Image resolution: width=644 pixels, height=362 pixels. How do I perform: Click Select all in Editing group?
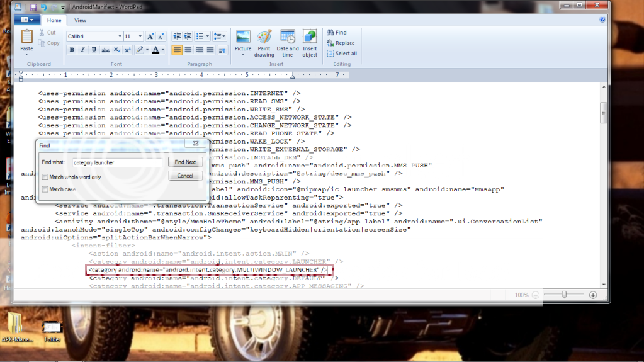(342, 54)
